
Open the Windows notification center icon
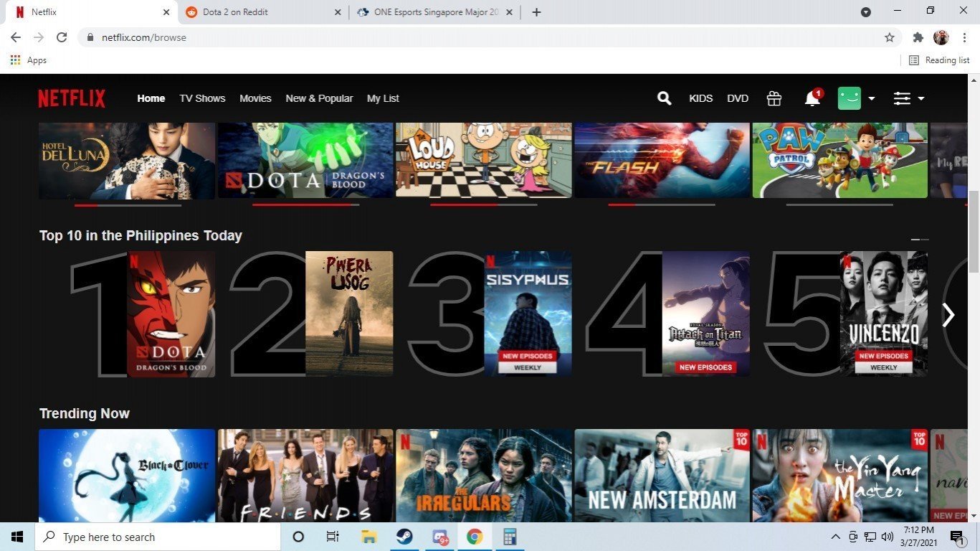(956, 537)
